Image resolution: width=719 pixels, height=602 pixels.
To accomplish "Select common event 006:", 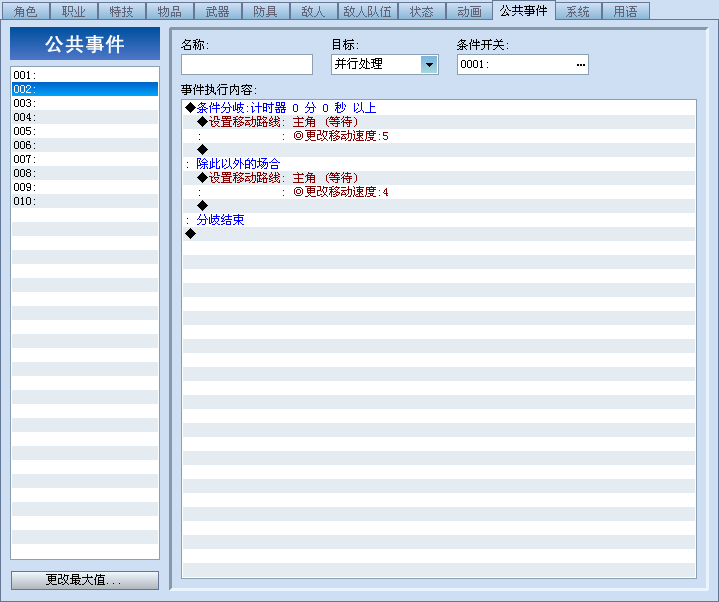I will point(85,145).
